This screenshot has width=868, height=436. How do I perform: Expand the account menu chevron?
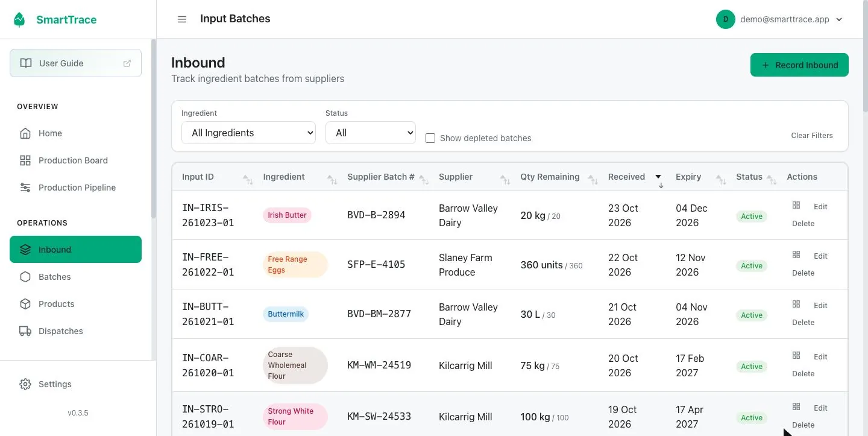(839, 19)
